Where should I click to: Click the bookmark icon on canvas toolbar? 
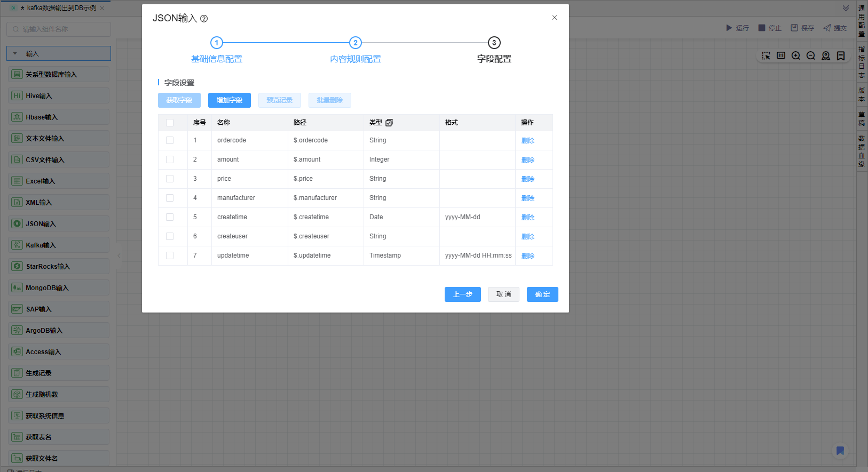coord(841,56)
